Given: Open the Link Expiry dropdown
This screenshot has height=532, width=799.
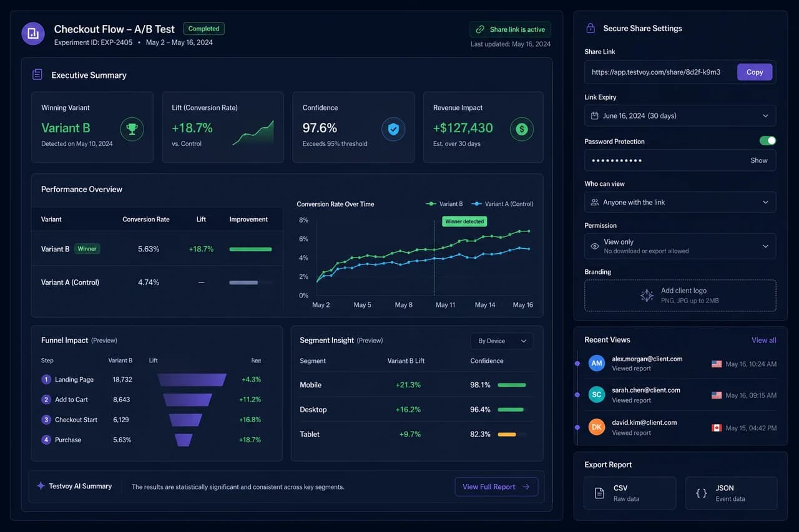Looking at the screenshot, I should (680, 116).
